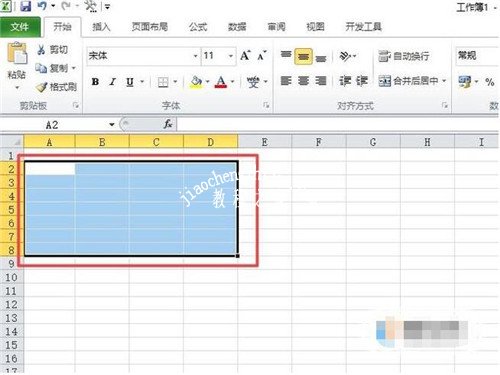Click the decrease font size icon
The image size is (500, 375).
click(262, 55)
